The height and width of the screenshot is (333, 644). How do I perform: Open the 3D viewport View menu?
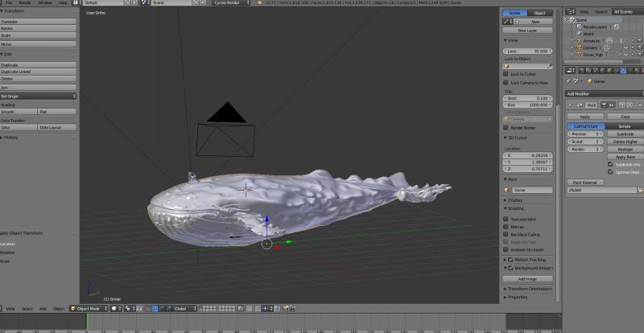(x=10, y=308)
